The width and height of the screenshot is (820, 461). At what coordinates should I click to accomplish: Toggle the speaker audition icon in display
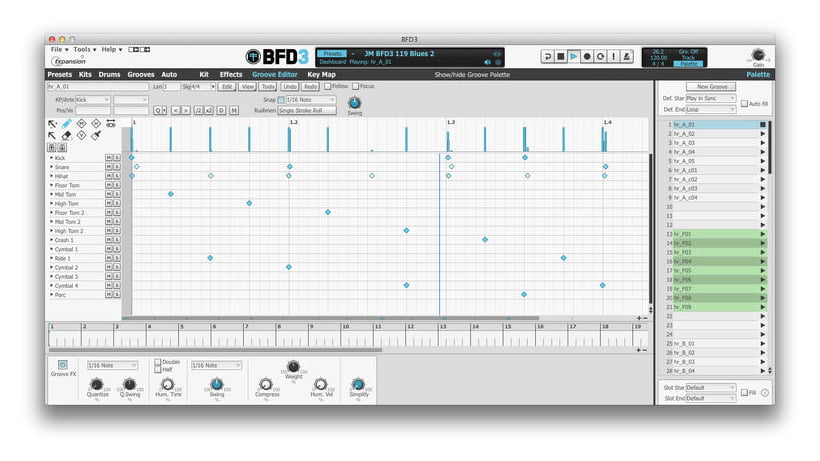[487, 62]
